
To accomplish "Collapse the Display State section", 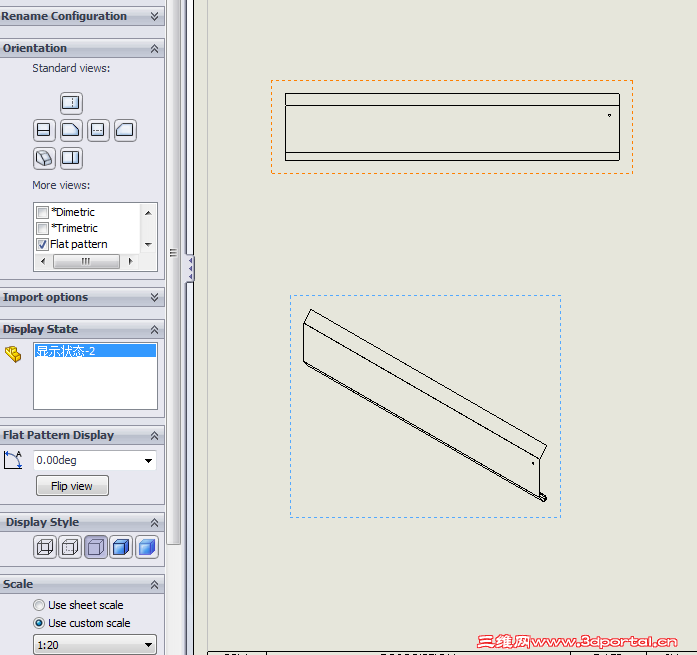I will 154,330.
